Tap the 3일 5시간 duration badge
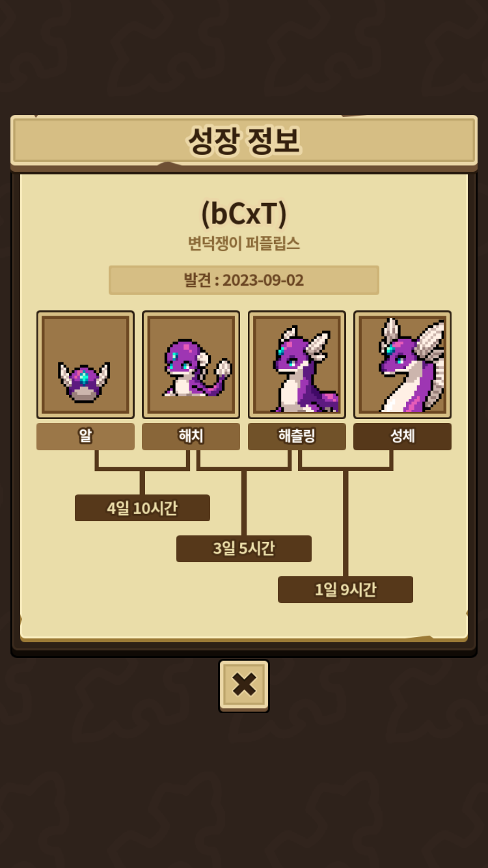488x868 pixels. point(244,549)
